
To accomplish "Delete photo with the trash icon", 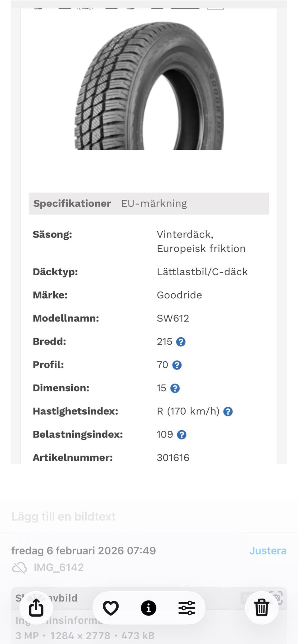I will coord(261,608).
